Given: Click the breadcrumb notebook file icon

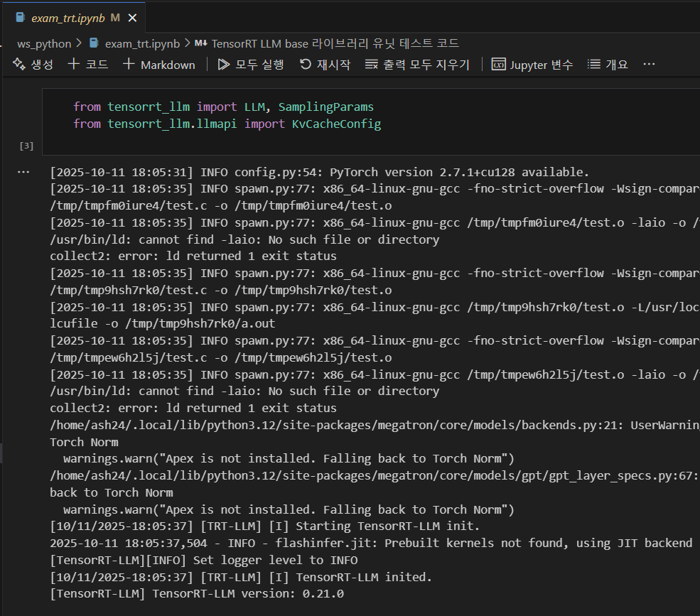Looking at the screenshot, I should pyautogui.click(x=94, y=43).
